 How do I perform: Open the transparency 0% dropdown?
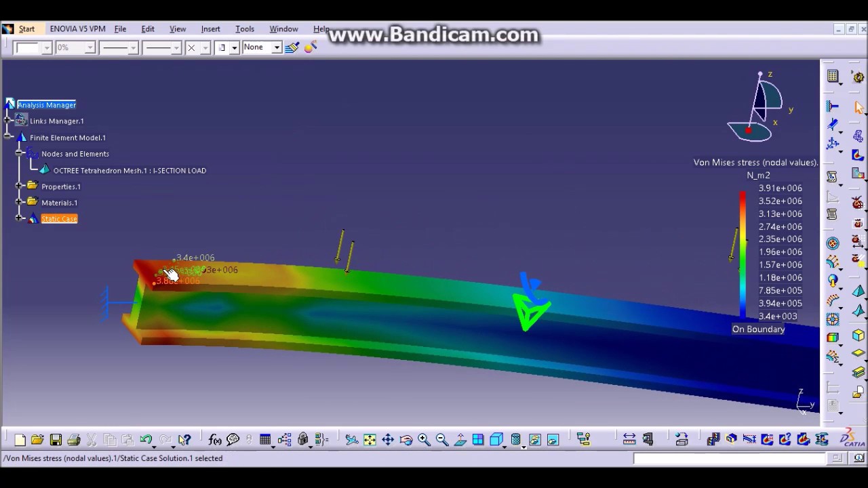[x=90, y=47]
